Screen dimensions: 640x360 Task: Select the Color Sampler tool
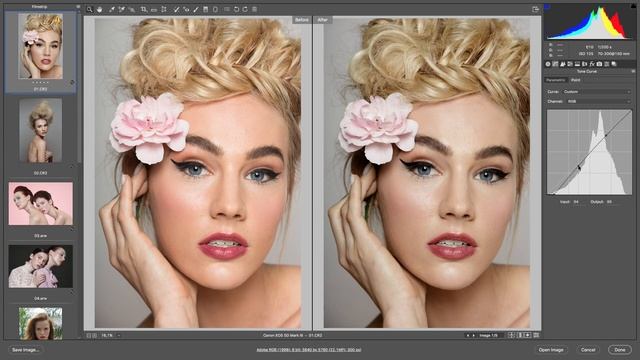122,9
